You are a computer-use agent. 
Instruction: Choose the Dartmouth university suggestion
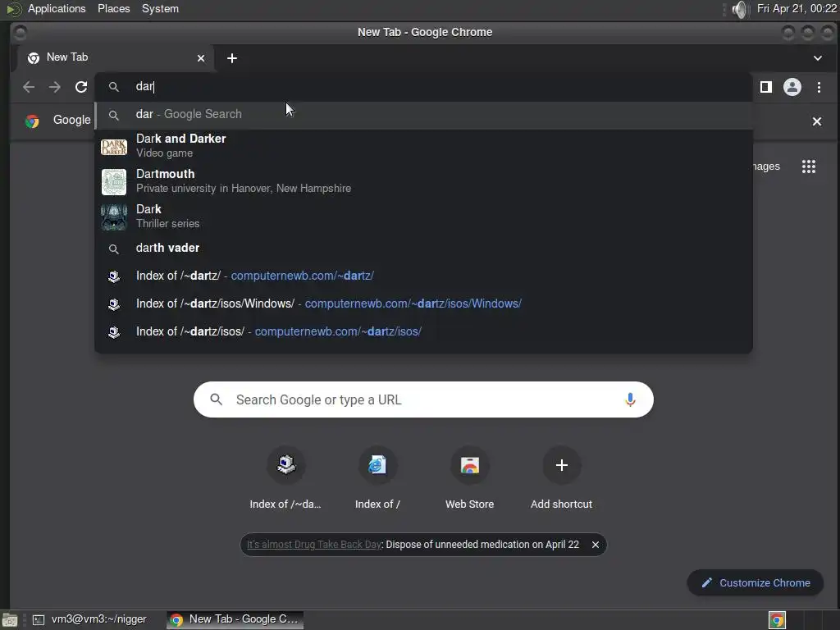point(423,181)
